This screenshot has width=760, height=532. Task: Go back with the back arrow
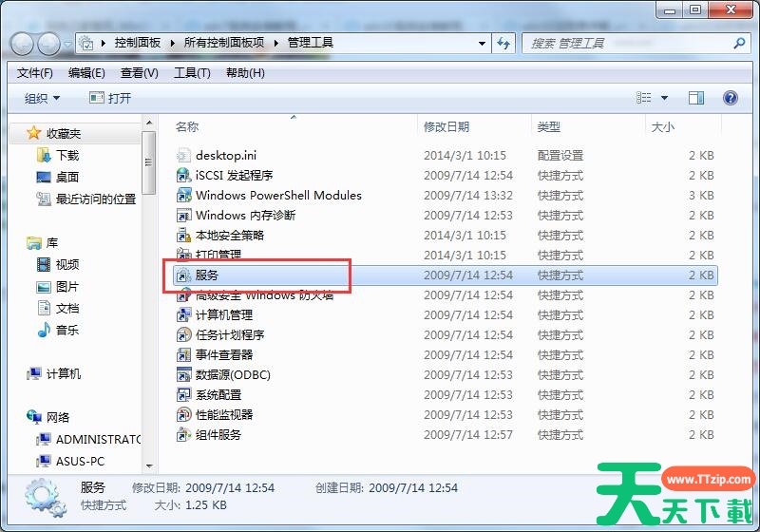coord(22,44)
